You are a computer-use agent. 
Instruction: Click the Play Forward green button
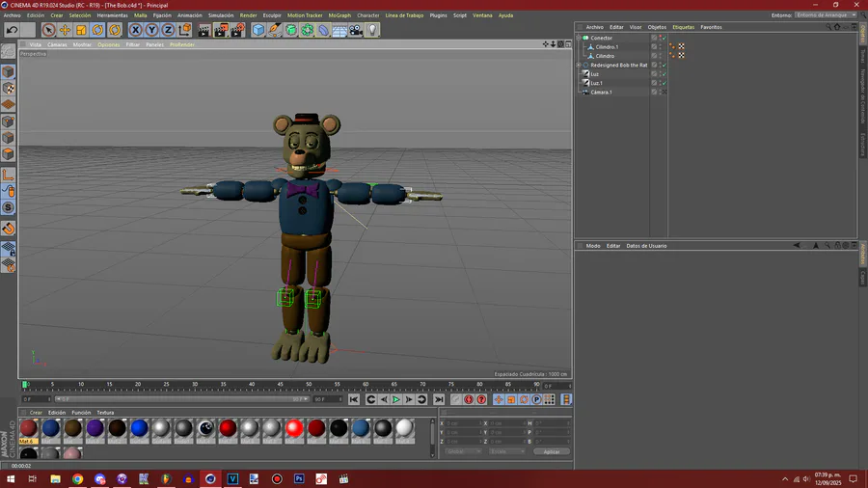(395, 399)
